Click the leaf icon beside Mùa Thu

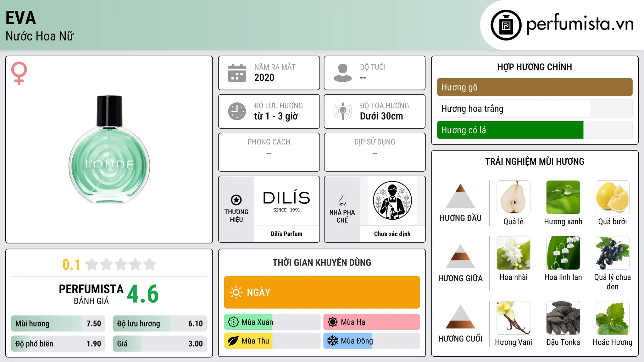point(233,341)
